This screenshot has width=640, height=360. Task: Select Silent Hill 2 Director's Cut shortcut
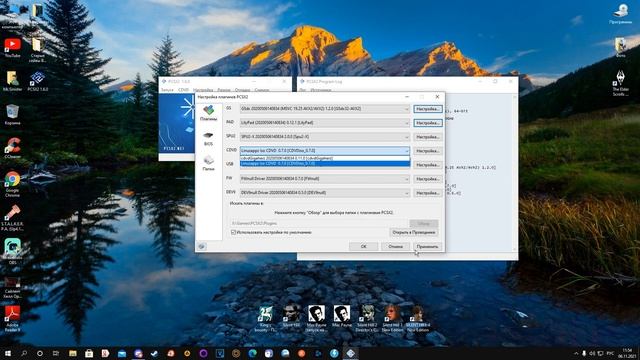[x=367, y=319]
